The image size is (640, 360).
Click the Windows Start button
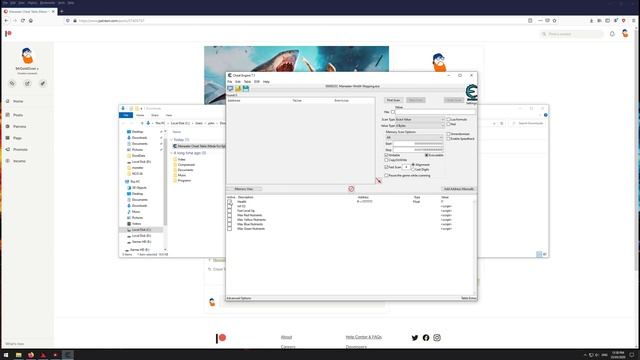click(6, 355)
